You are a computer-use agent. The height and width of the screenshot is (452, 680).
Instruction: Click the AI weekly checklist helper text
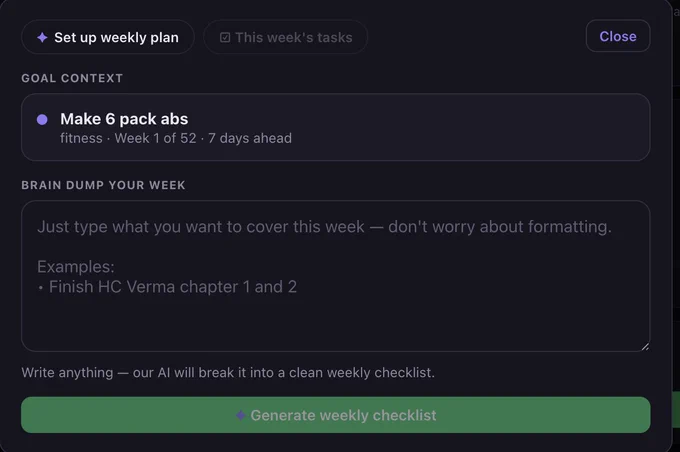click(x=228, y=373)
